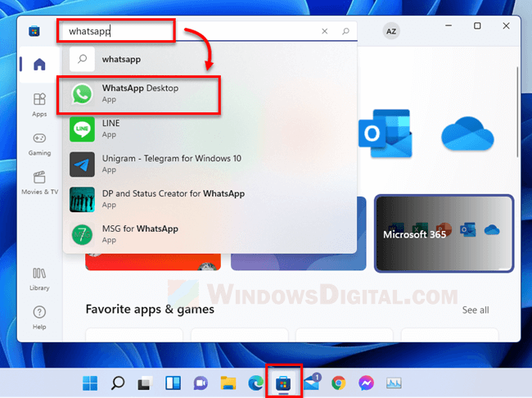Open Movies & TV in sidebar
This screenshot has width=532, height=398.
[x=40, y=183]
